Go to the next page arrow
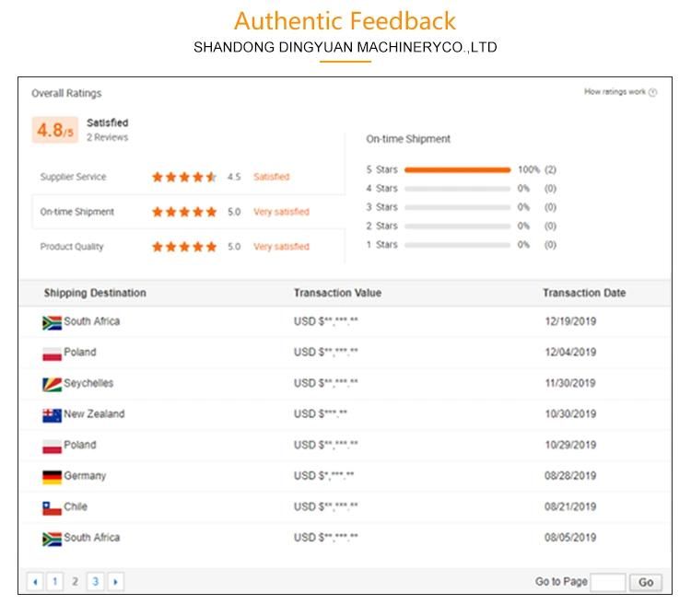This screenshot has width=691, height=616. [115, 582]
